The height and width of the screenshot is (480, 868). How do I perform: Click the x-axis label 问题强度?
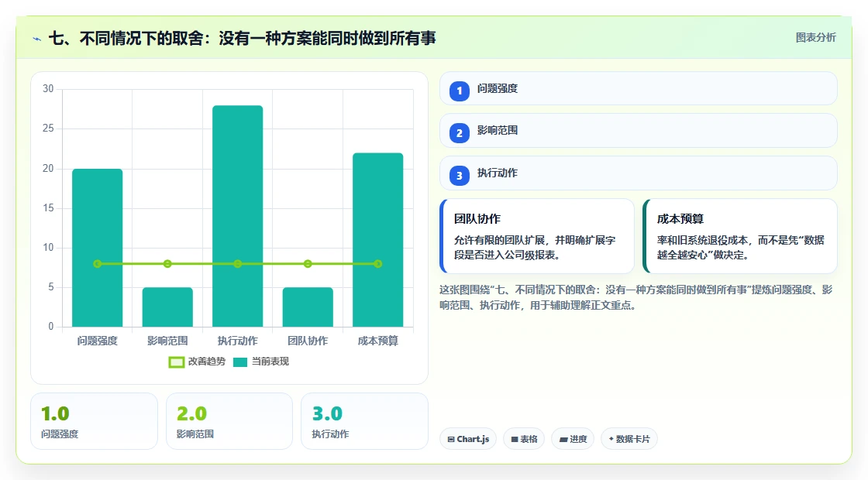pyautogui.click(x=98, y=341)
